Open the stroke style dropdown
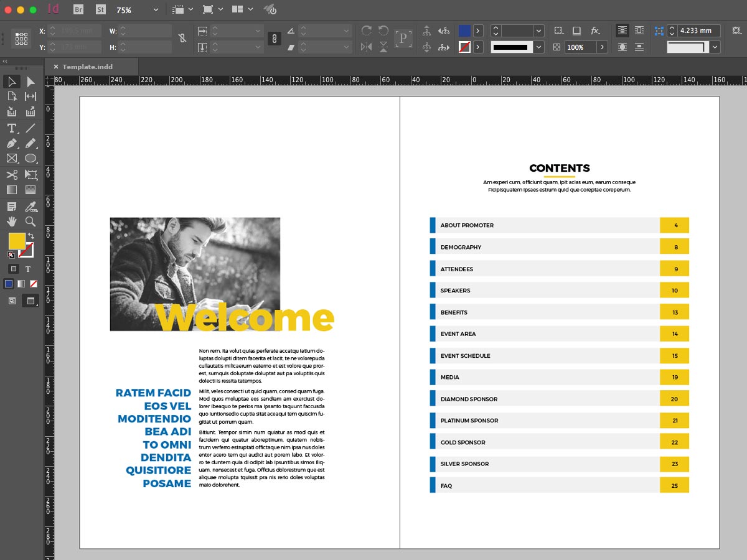Viewport: 747px width, 560px height. [x=538, y=47]
